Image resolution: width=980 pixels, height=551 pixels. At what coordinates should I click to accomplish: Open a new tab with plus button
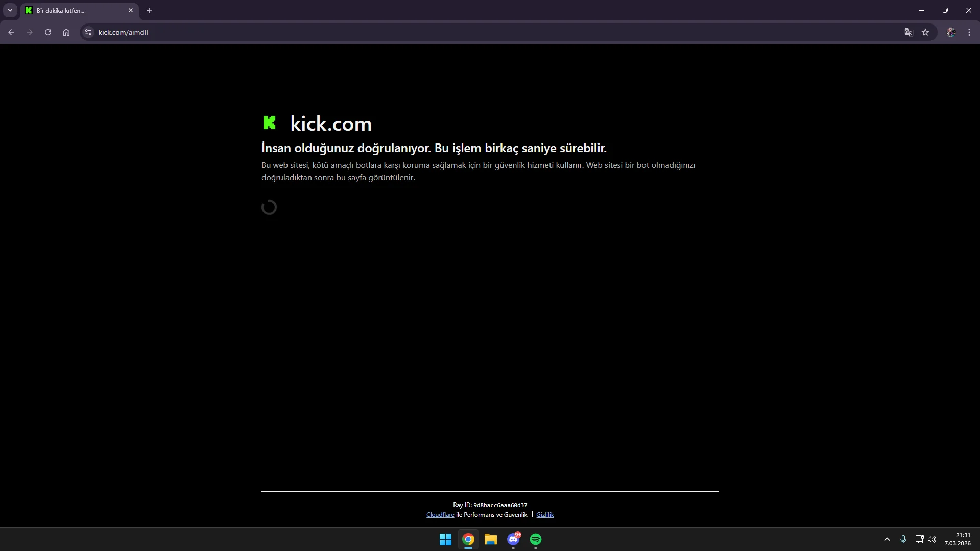pos(149,10)
